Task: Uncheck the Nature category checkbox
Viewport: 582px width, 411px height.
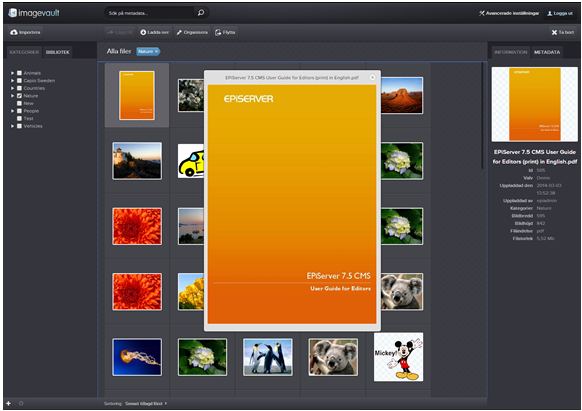Action: point(19,96)
